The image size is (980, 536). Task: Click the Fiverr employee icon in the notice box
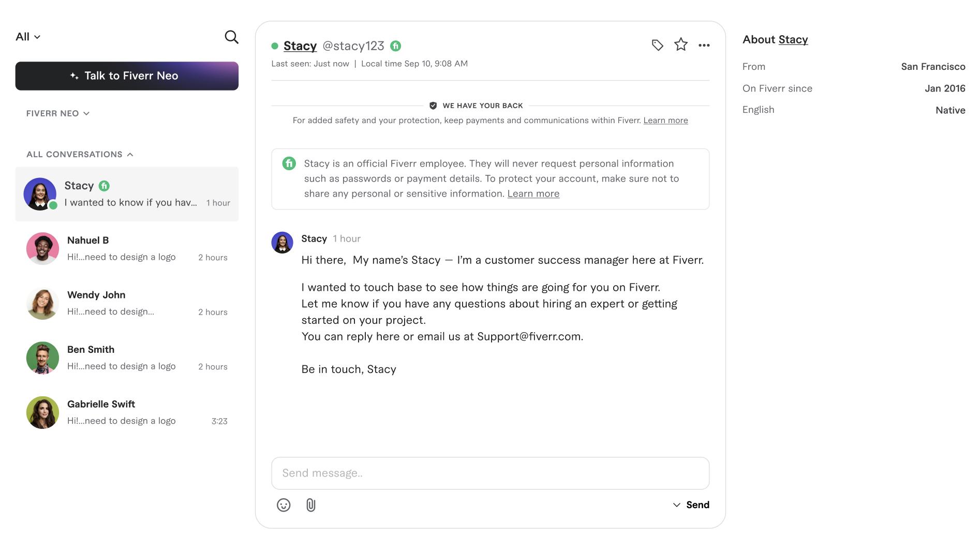click(288, 163)
